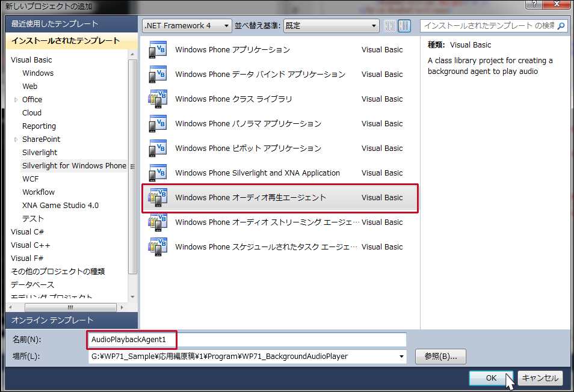
Task: Click the オーディオ ストリーミング template icon
Action: [158, 222]
